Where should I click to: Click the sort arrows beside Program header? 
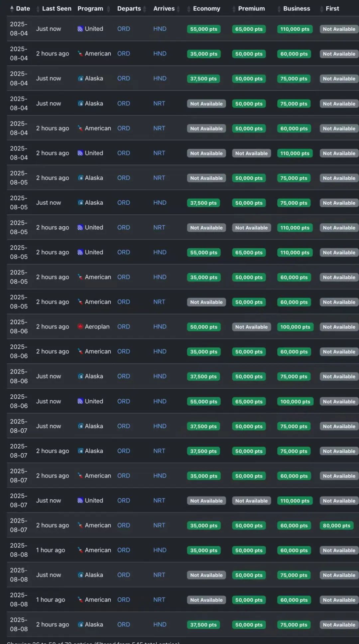(108, 9)
